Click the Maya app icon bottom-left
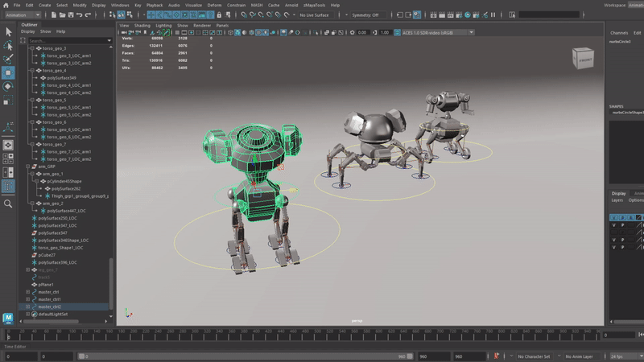Screen dimensions: 644x362 click(x=8, y=318)
